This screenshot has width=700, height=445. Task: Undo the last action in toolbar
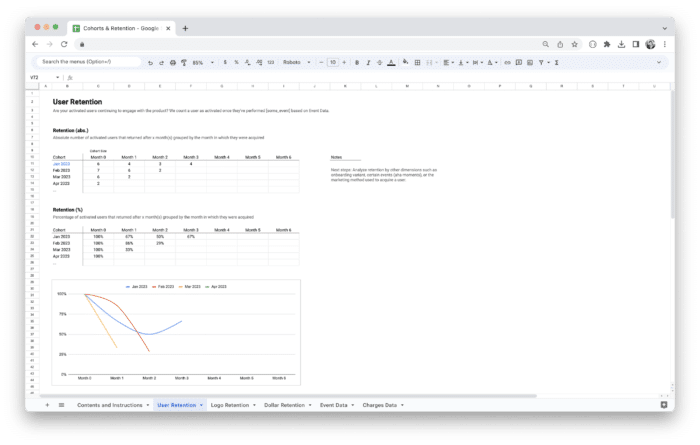(150, 62)
